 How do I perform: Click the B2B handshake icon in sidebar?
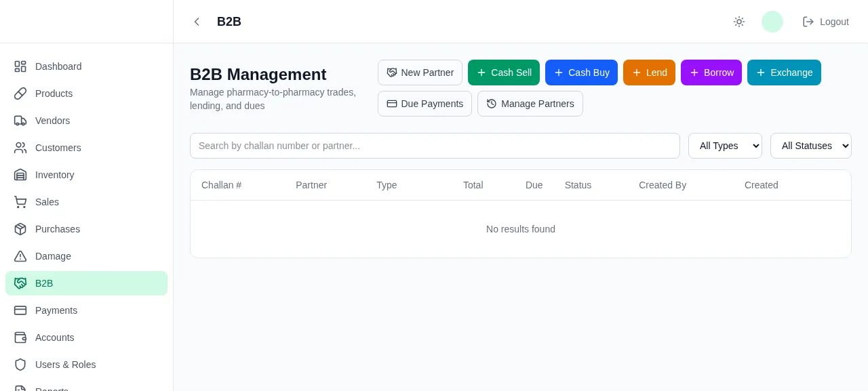[20, 283]
